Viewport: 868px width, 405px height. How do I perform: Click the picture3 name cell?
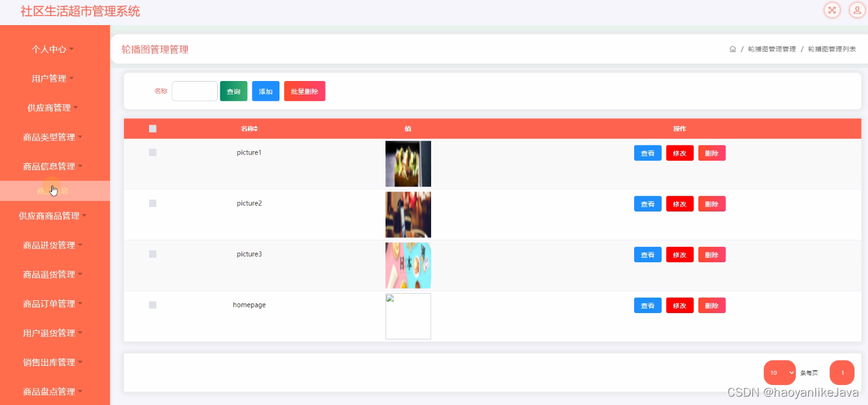[x=249, y=254]
